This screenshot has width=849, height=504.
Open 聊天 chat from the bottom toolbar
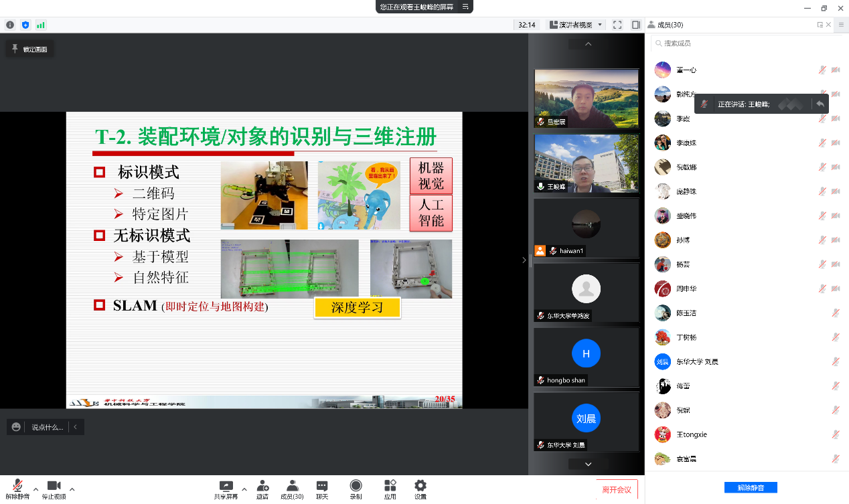click(322, 486)
